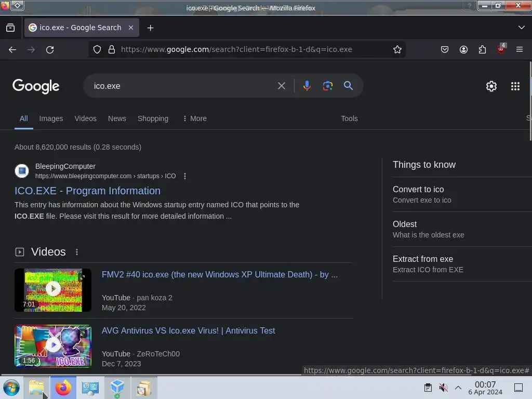Save page to Pocket

tap(445, 49)
